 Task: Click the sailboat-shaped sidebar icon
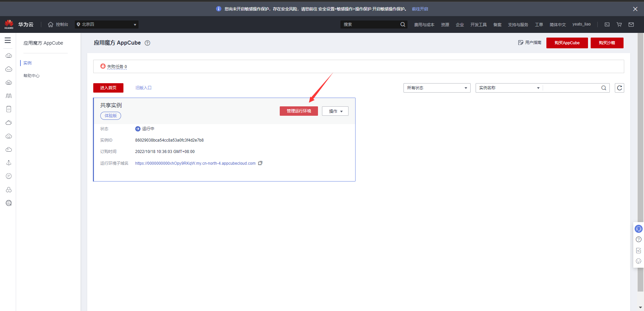click(9, 163)
